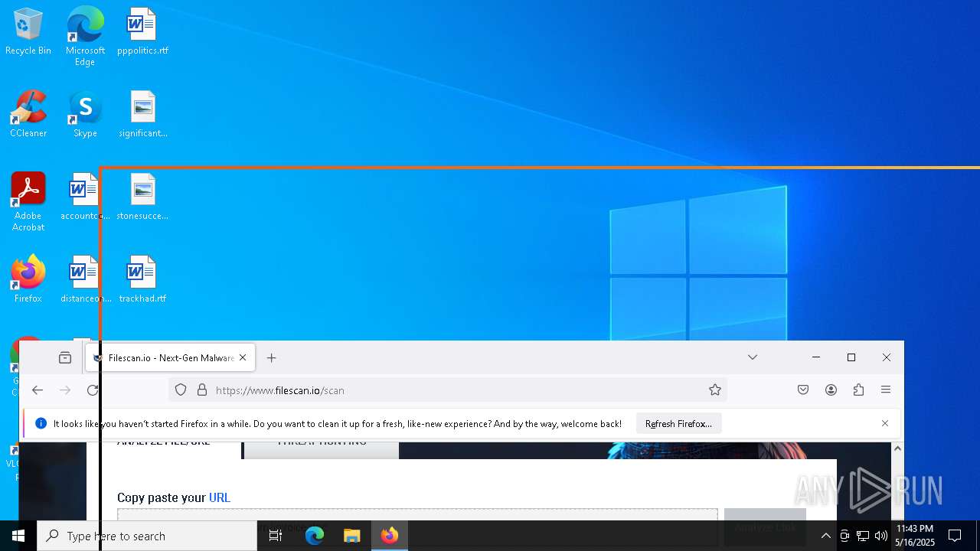This screenshot has height=551, width=980.
Task: Reload the Filescan.io page
Action: (93, 390)
